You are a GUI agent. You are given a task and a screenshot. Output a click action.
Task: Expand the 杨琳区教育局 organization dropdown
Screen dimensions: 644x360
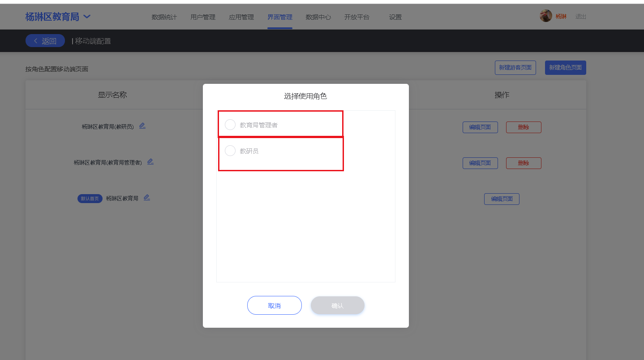click(87, 17)
